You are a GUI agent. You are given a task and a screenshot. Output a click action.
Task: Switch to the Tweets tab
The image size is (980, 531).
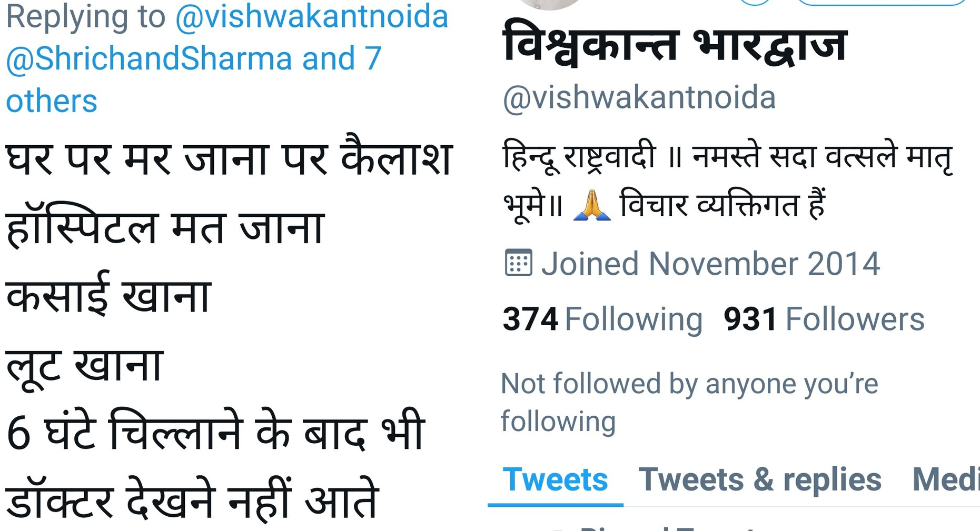click(556, 480)
